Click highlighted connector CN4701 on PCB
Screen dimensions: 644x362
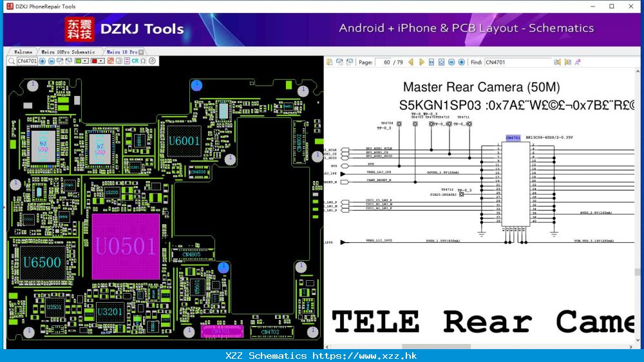tap(222, 331)
